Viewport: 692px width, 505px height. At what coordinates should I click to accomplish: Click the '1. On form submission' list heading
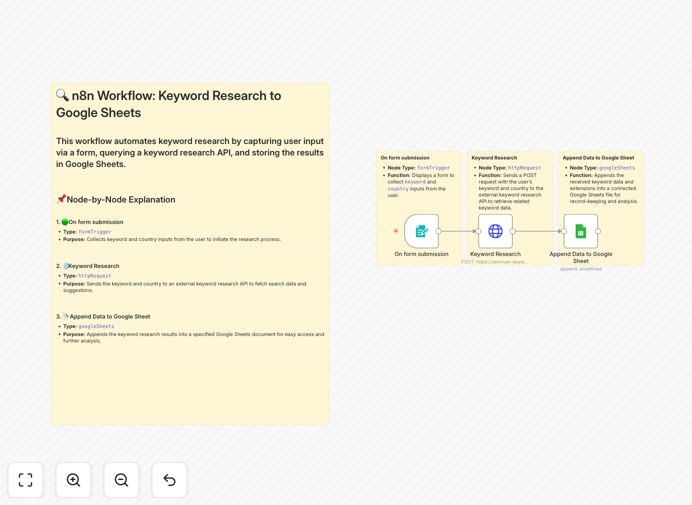click(x=90, y=222)
